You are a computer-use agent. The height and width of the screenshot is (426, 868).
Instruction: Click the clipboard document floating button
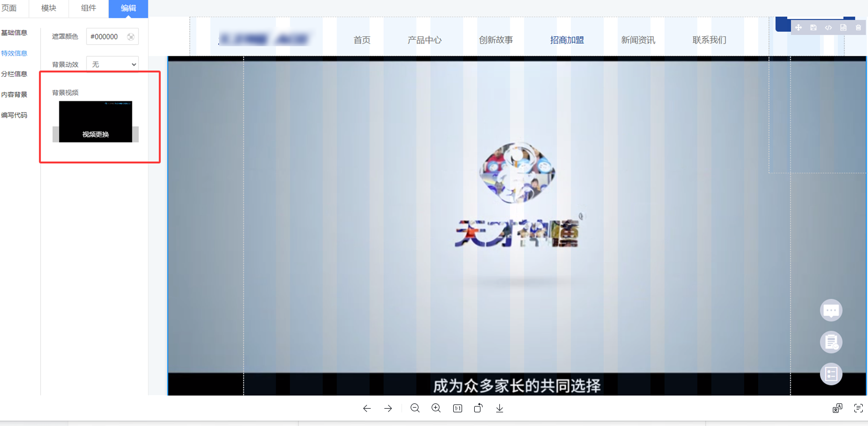pyautogui.click(x=831, y=342)
